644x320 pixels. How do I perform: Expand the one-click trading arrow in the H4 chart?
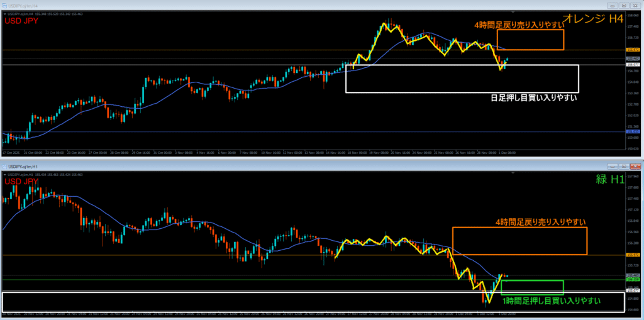(4, 14)
